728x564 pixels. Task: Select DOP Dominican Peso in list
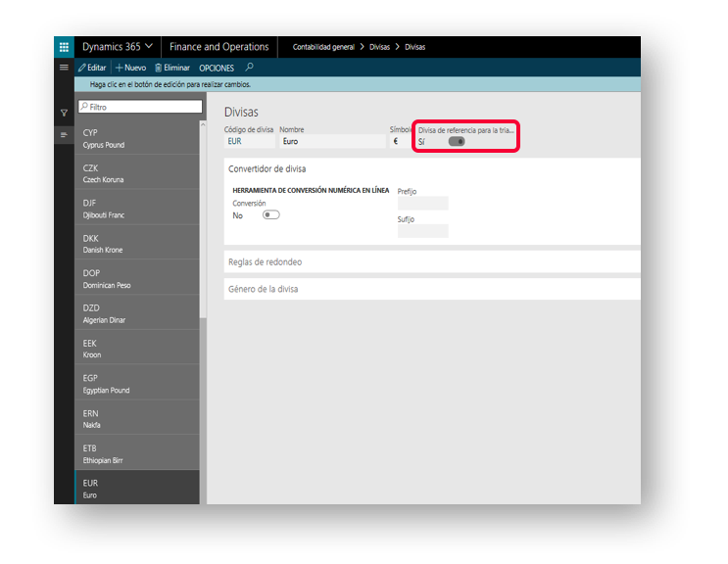137,278
